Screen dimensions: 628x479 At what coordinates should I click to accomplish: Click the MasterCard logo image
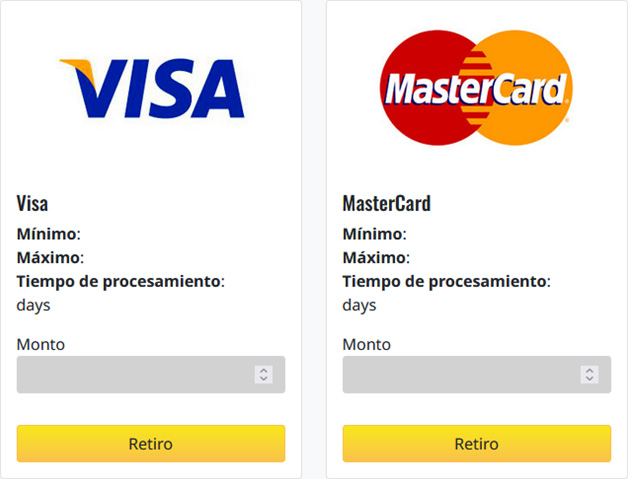point(477,88)
